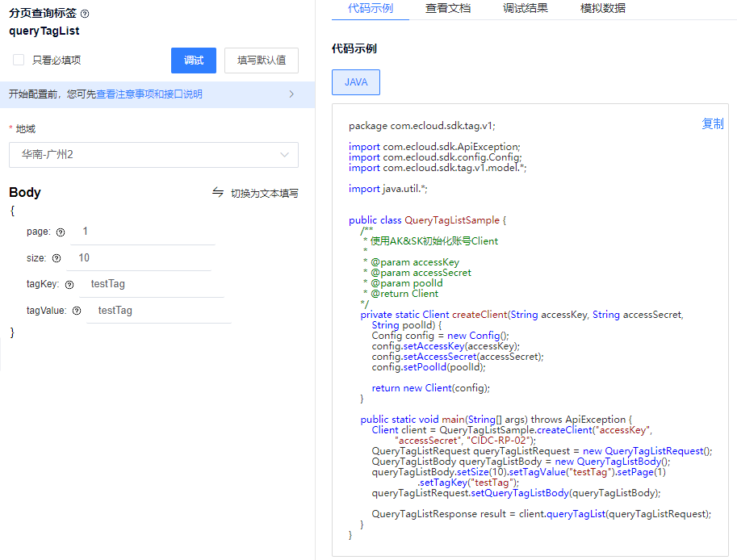Open the 查看注意事项和接口说明 link
The image size is (737, 560).
pos(149,94)
